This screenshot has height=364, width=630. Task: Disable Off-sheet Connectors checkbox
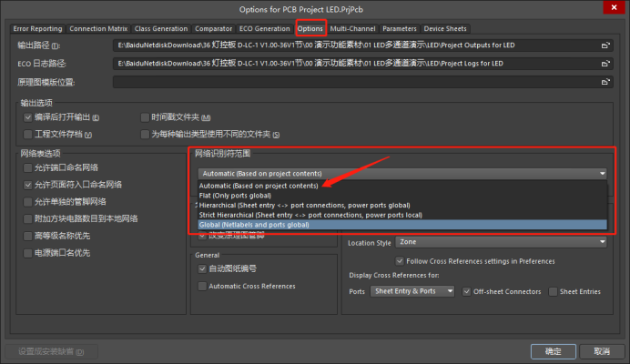coord(467,291)
